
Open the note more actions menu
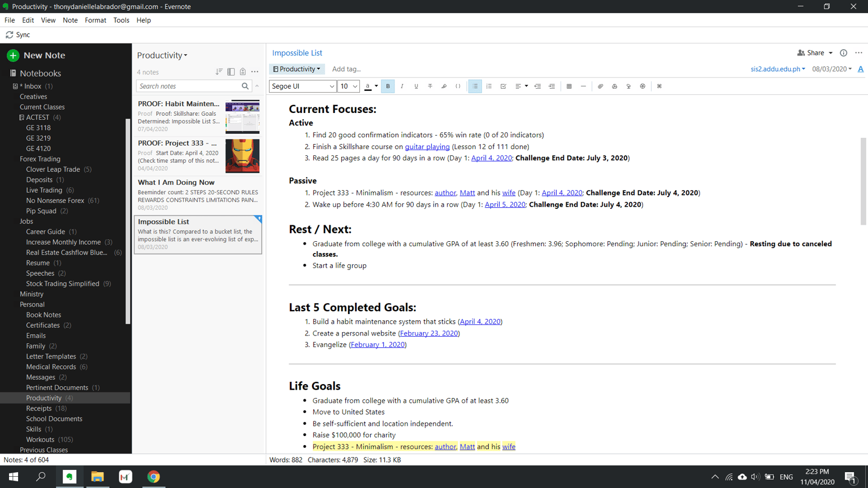pyautogui.click(x=858, y=53)
